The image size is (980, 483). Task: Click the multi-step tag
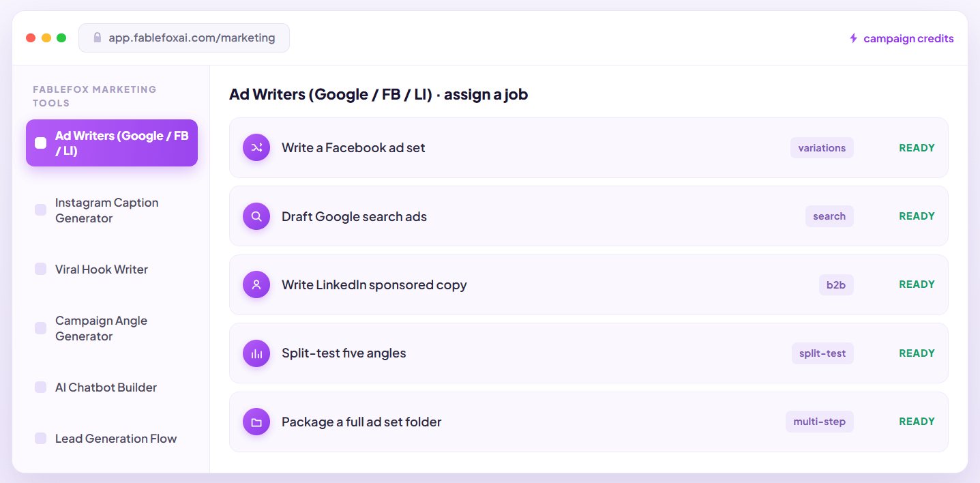(x=820, y=422)
